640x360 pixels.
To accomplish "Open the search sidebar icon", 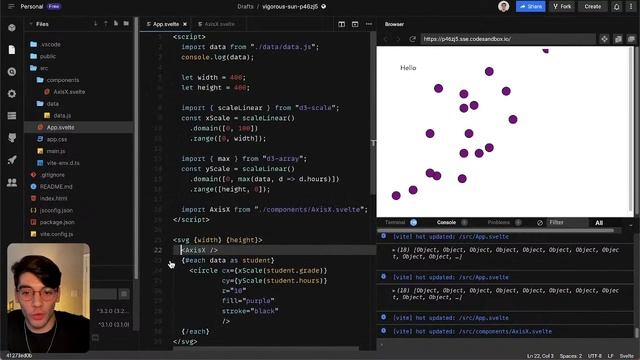I will coord(12,72).
